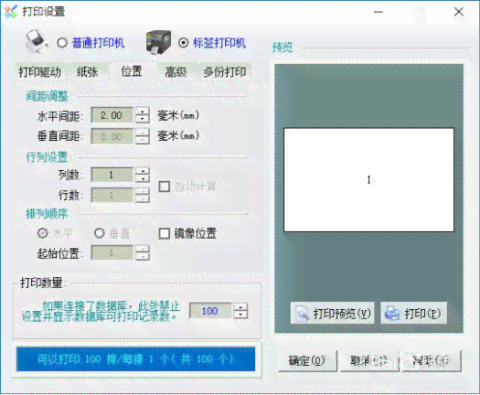Select the 标签打印机 radio button
This screenshot has width=480, height=395.
pos(183,43)
